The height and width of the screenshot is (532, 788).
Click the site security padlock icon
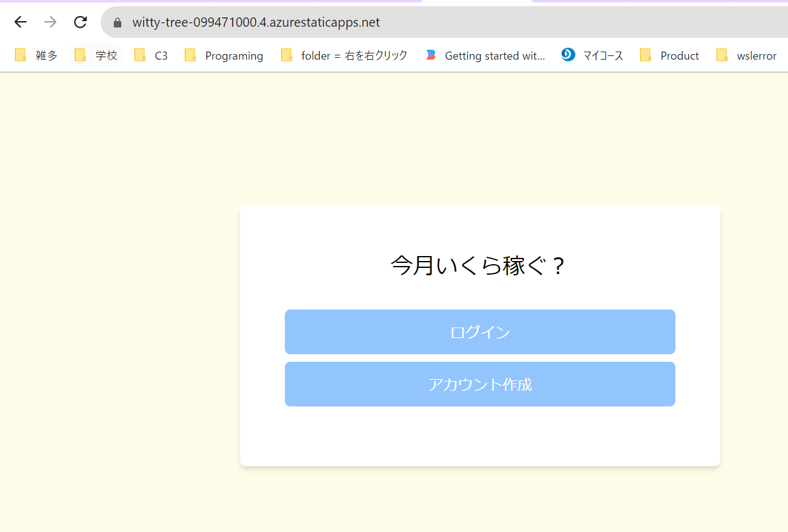point(117,22)
